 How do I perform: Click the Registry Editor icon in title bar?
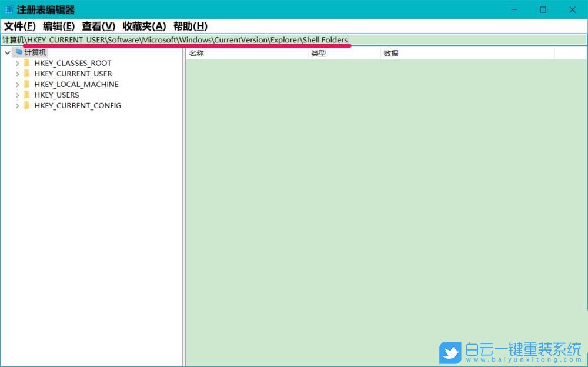[x=8, y=9]
